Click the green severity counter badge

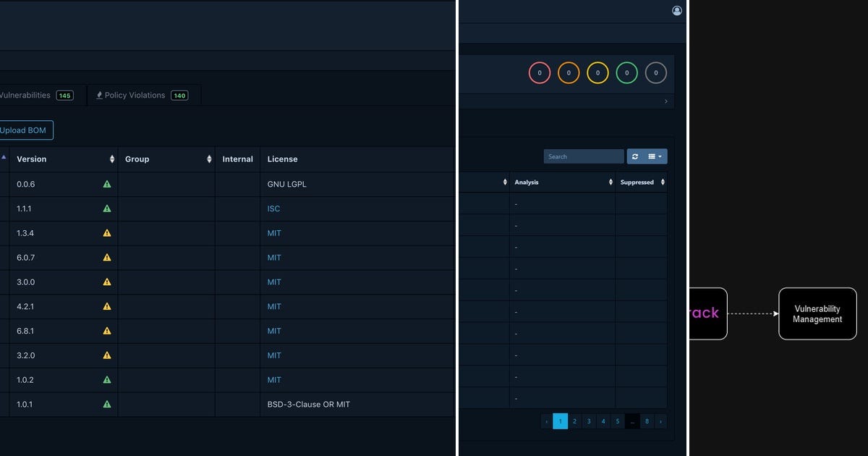[626, 73]
